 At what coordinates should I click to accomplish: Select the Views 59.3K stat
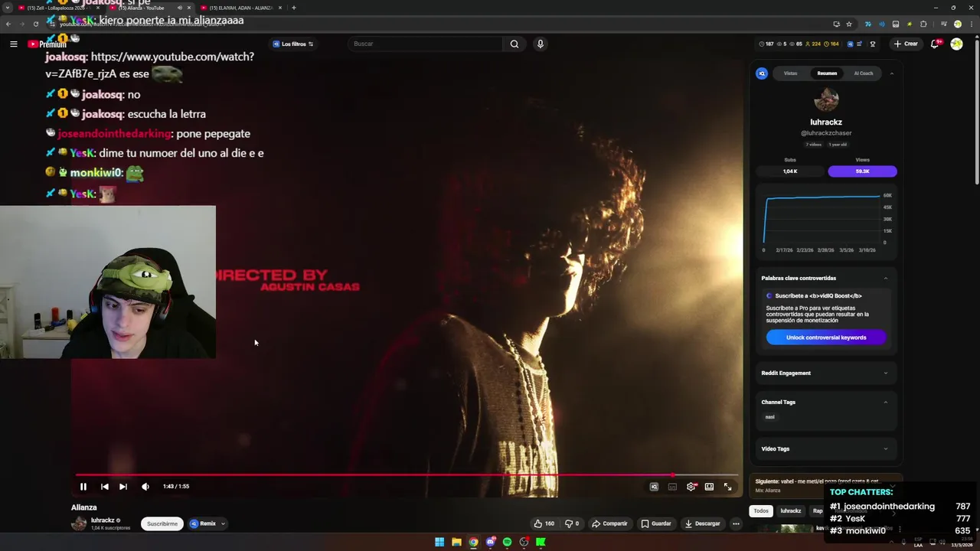click(x=862, y=171)
